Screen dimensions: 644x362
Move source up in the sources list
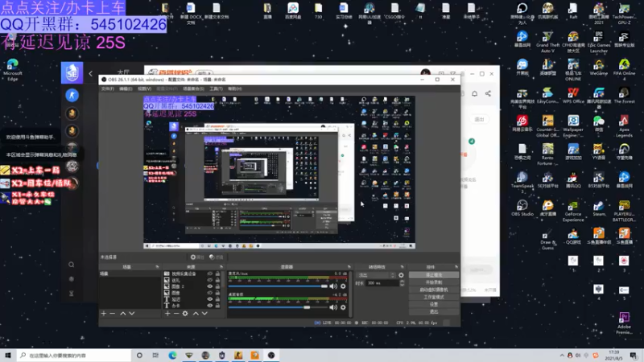point(196,314)
